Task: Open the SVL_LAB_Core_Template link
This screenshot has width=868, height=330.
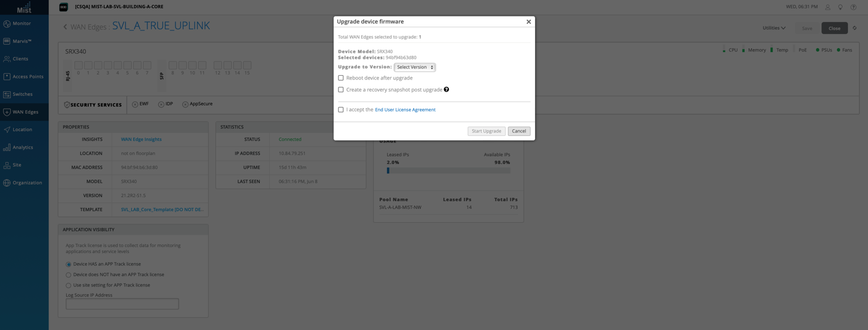Action: (162, 210)
